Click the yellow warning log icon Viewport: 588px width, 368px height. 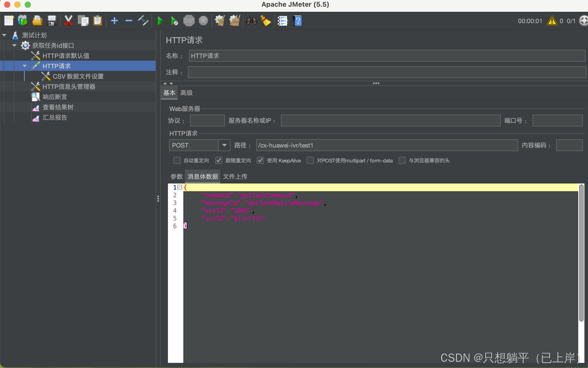552,21
